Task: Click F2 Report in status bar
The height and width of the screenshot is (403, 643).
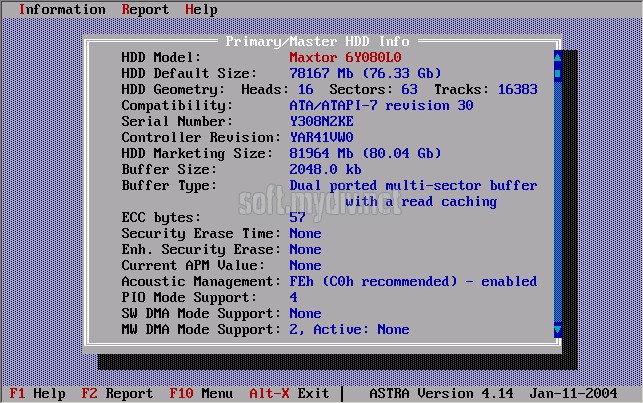Action: click(x=117, y=394)
